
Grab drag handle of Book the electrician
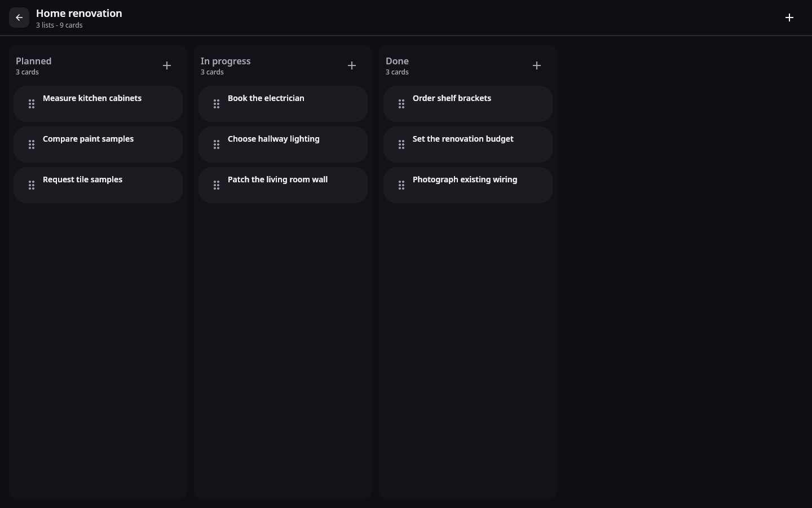217,104
